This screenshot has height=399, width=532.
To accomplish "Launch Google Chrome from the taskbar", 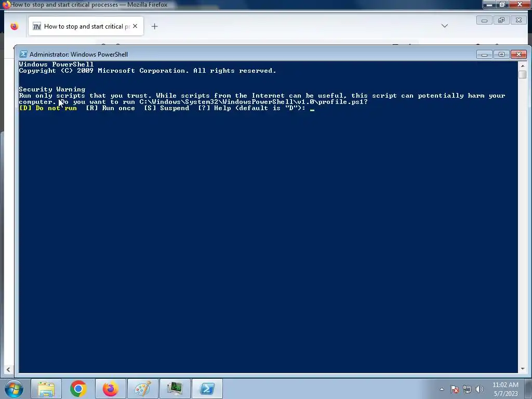I will coord(78,389).
